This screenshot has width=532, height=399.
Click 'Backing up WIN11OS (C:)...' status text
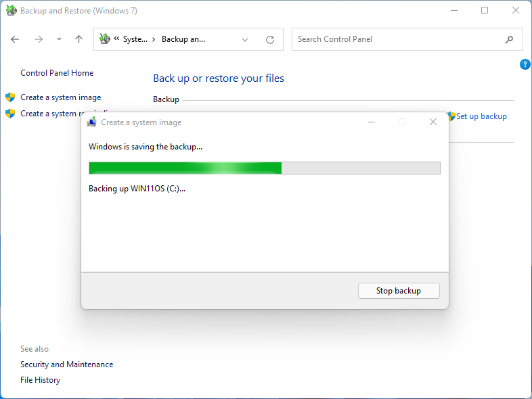(137, 189)
